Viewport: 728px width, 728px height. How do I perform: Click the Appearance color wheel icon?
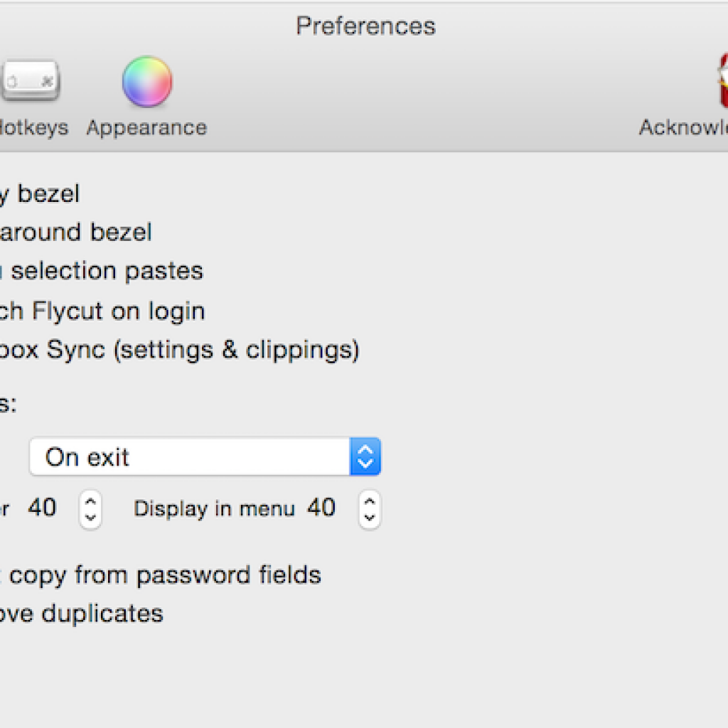click(x=147, y=81)
